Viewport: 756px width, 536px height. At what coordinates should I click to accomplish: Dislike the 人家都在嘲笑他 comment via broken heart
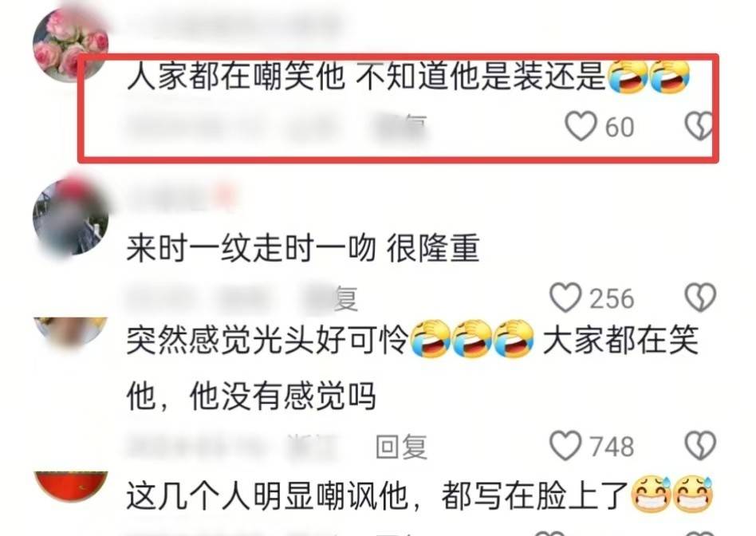[699, 126]
